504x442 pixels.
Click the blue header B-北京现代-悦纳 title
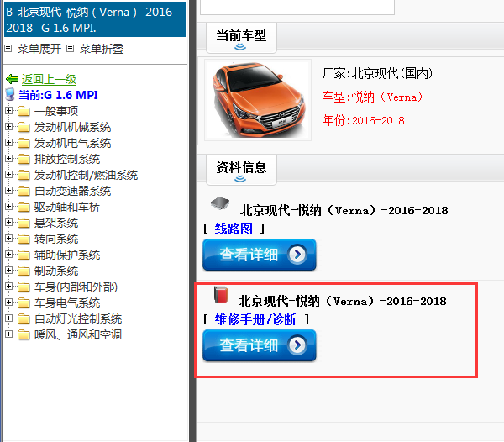[x=95, y=19]
